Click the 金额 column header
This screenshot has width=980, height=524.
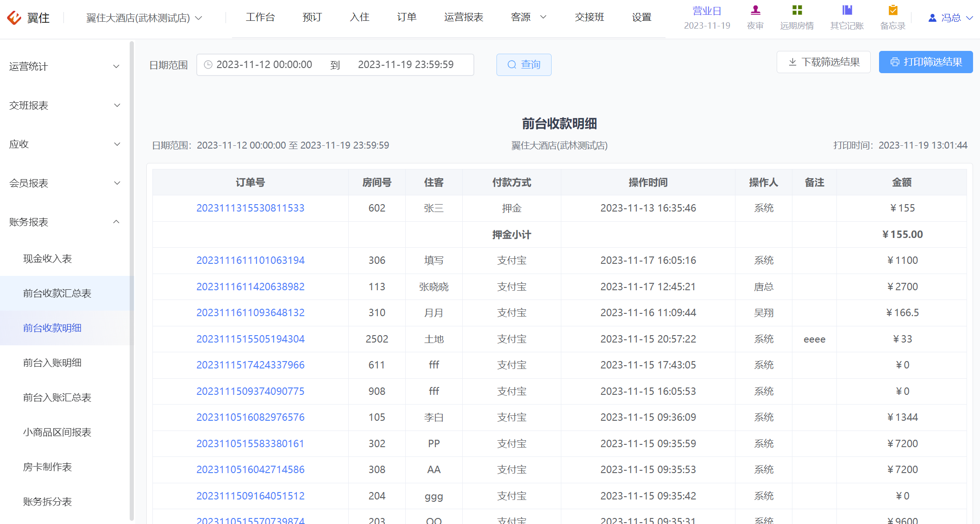902,182
